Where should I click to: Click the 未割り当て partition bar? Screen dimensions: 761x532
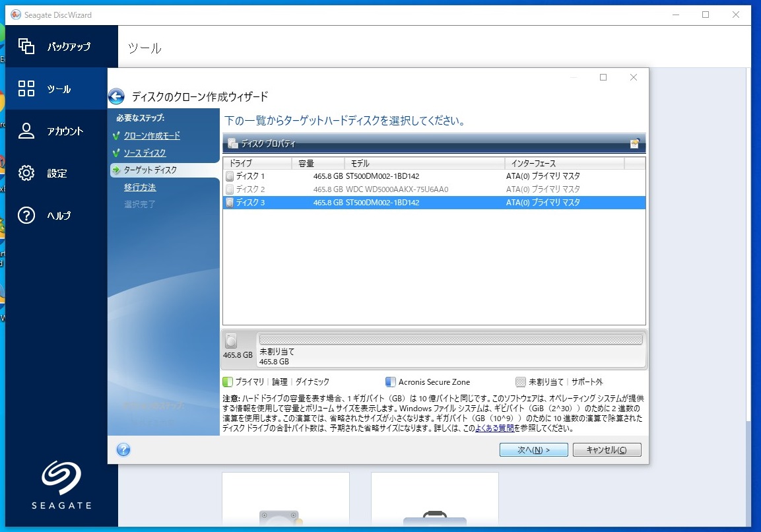pyautogui.click(x=451, y=340)
